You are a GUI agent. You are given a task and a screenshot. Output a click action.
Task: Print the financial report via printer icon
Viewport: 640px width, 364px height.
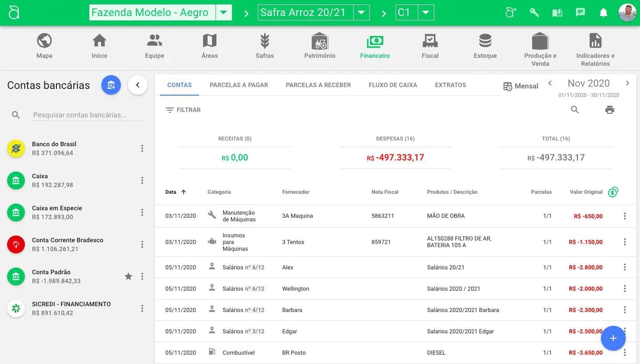click(x=609, y=109)
